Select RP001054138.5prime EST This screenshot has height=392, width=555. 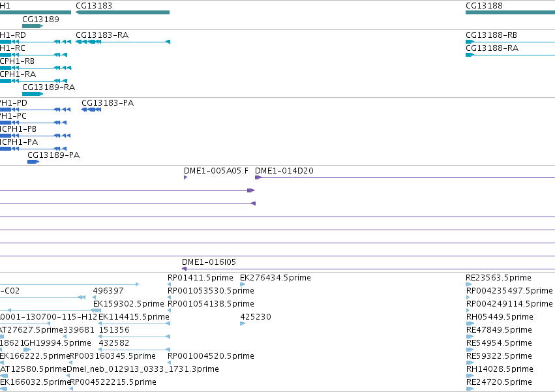pyautogui.click(x=169, y=310)
